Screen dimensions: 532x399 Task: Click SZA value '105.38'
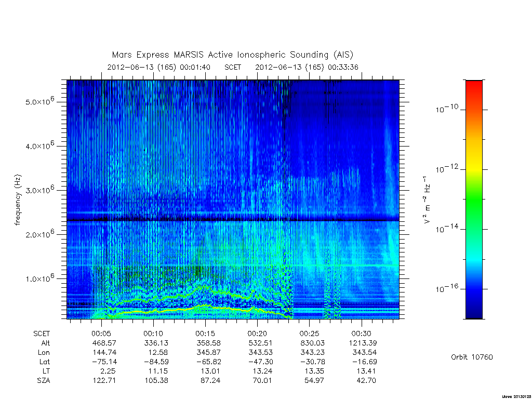coord(156,381)
